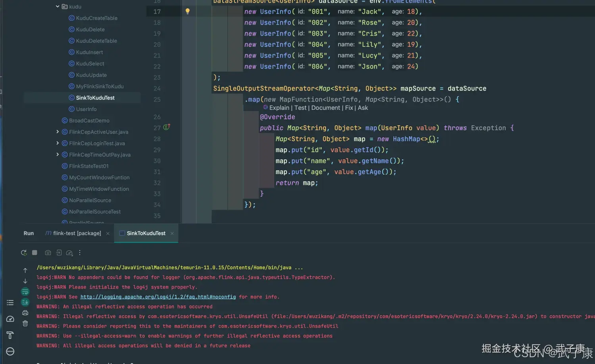This screenshot has width=595, height=364.
Task: Expand the FlinkCepLoginTest.java node
Action: click(x=58, y=143)
